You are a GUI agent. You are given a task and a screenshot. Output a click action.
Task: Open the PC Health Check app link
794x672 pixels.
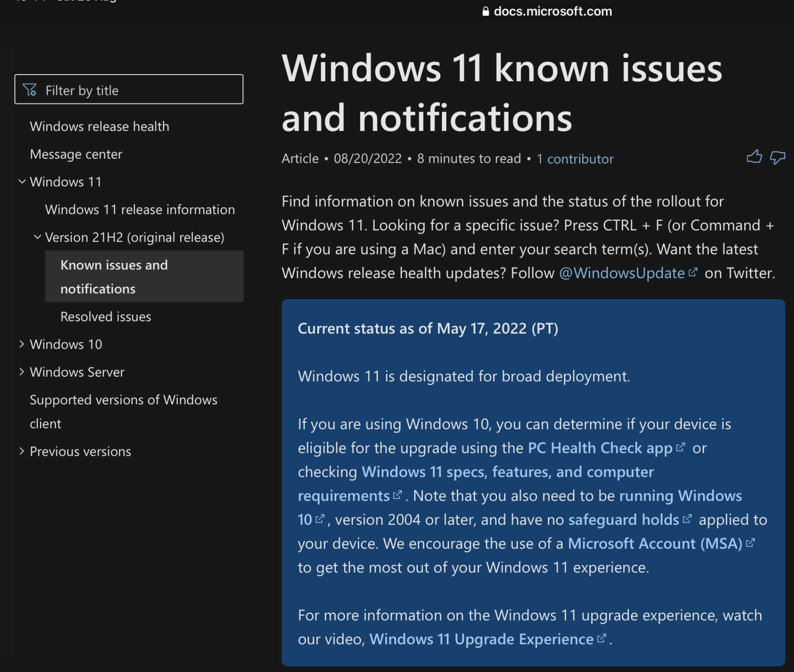point(600,448)
